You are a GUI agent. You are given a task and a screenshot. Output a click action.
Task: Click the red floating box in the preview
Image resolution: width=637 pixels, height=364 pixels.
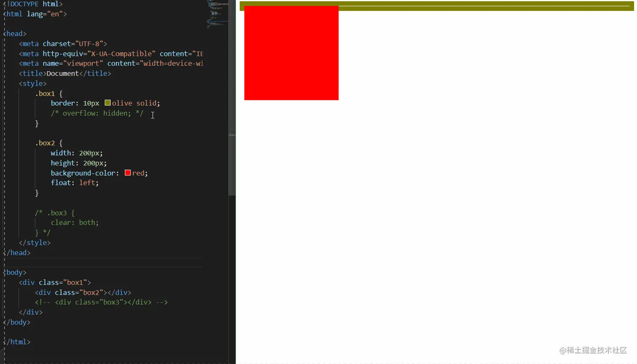tap(291, 53)
